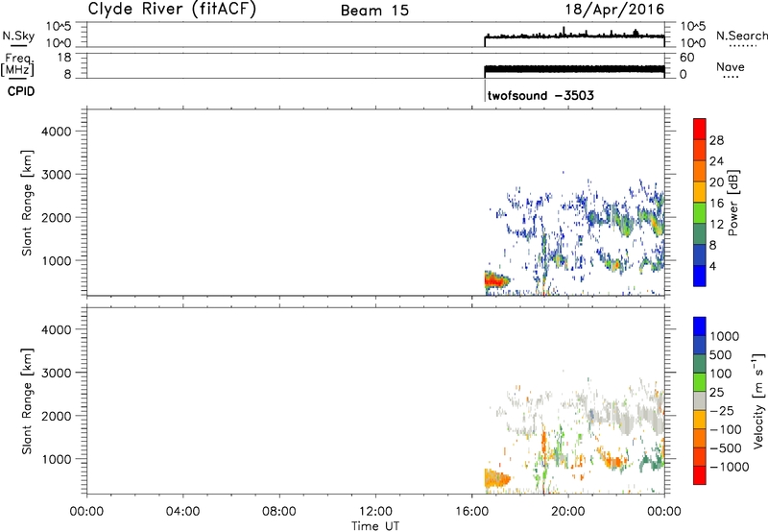Screen dimensions: 768x532
Task: Click the date "18/Apr/2016"
Action: click(614, 10)
